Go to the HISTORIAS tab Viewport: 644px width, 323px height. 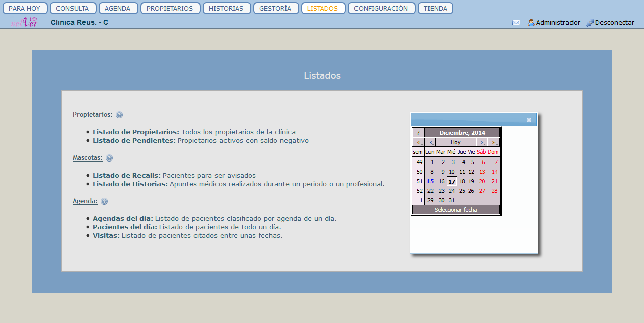coord(226,8)
